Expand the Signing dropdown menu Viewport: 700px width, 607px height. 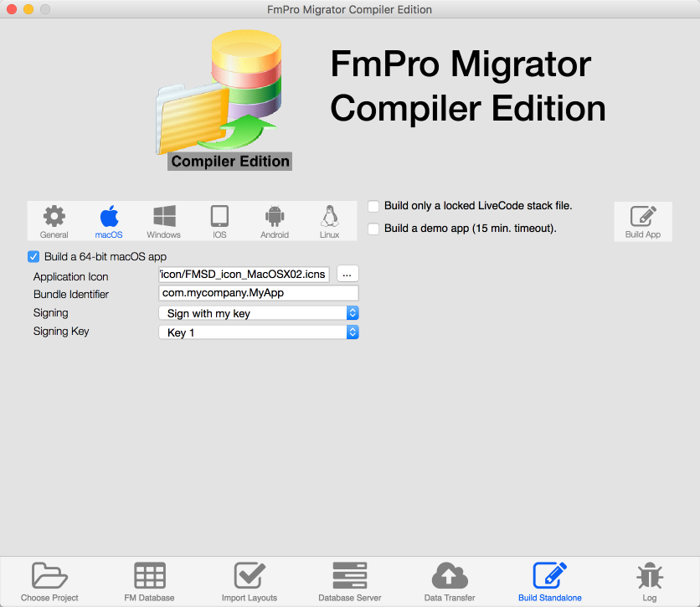tap(259, 313)
